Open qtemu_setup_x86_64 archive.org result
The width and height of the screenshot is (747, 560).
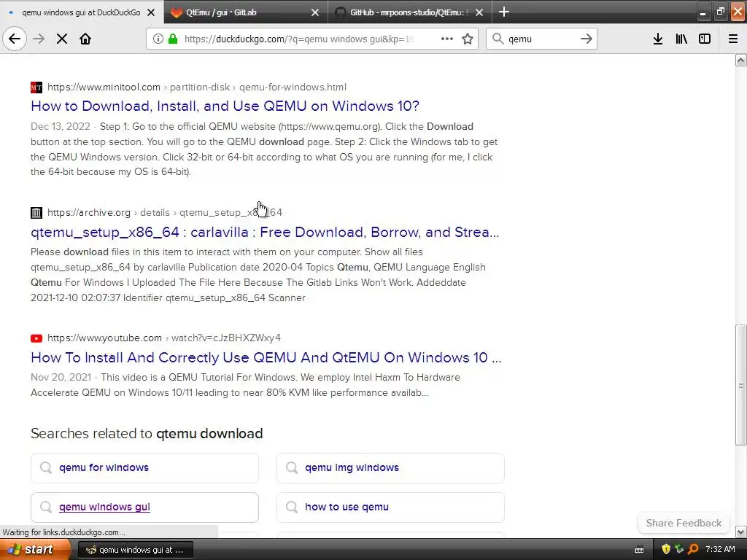pyautogui.click(x=265, y=232)
